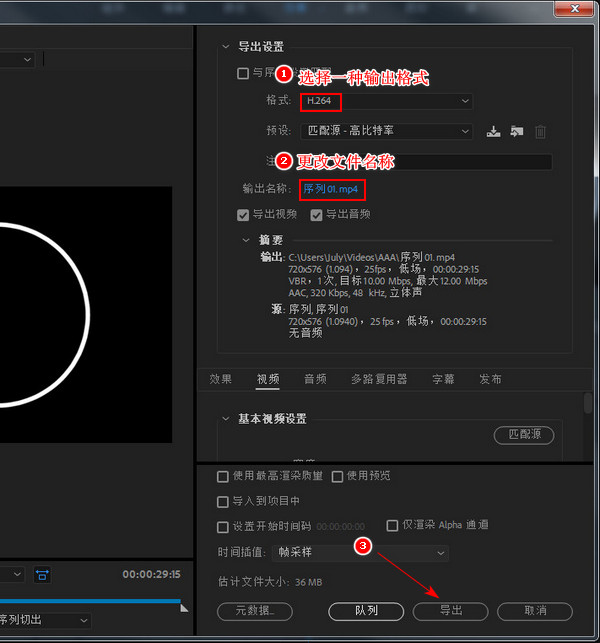600x643 pixels.
Task: Switch to the 效果 tab
Action: point(221,379)
